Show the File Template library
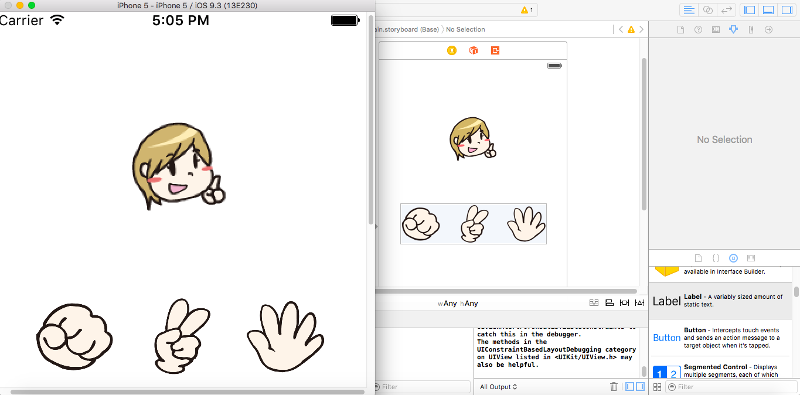Viewport: 800px width, 395px height. [x=698, y=258]
